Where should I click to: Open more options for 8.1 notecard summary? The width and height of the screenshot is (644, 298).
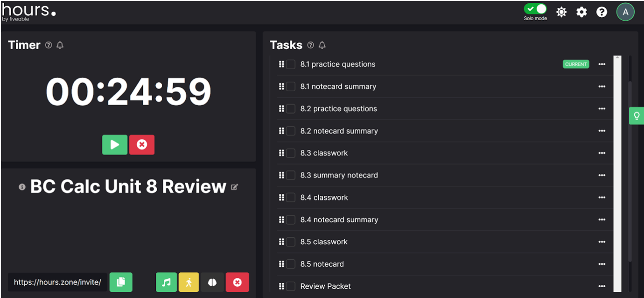(602, 86)
